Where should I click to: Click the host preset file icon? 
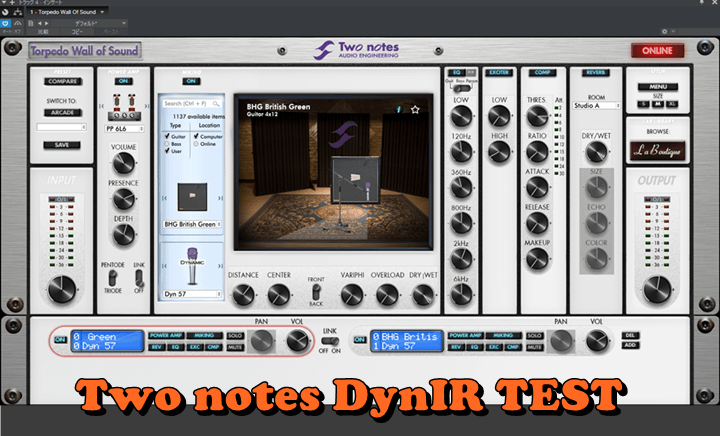31,23
